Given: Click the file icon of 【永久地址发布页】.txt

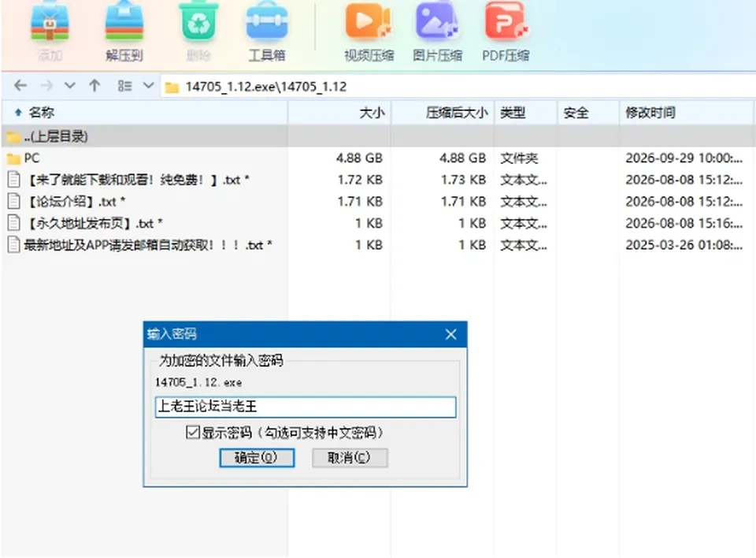Looking at the screenshot, I should [14, 222].
